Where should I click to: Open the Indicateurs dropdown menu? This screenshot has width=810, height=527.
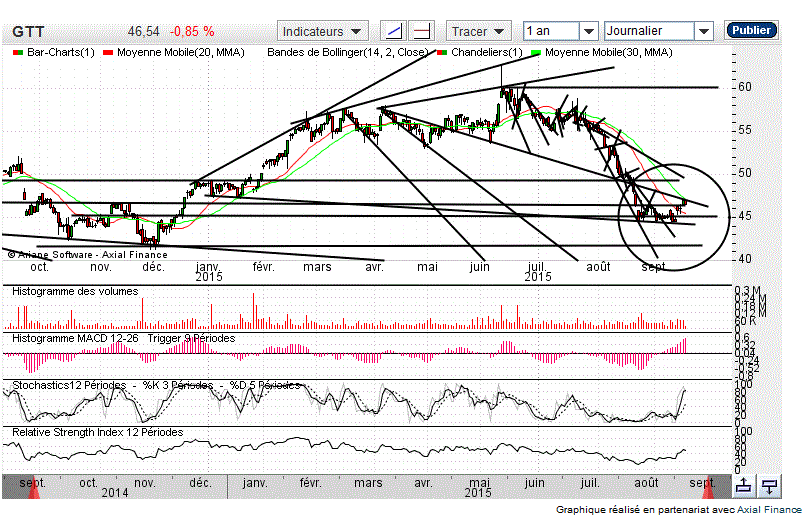(323, 31)
